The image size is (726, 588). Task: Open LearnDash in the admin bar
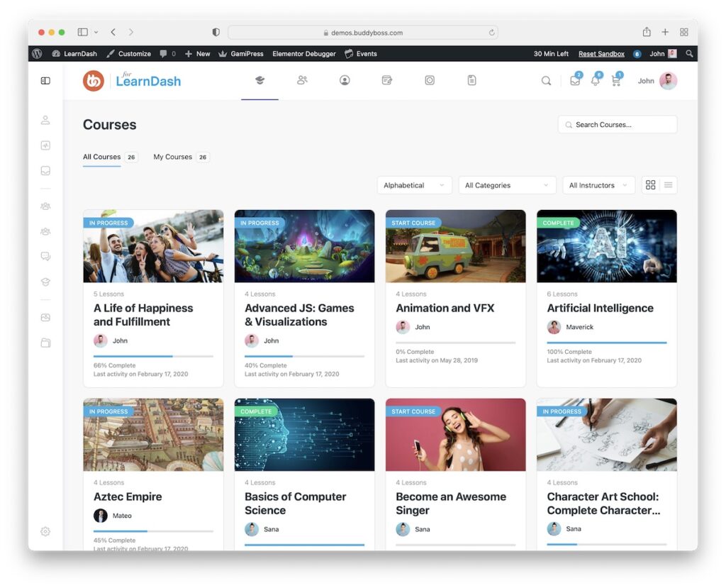[74, 54]
